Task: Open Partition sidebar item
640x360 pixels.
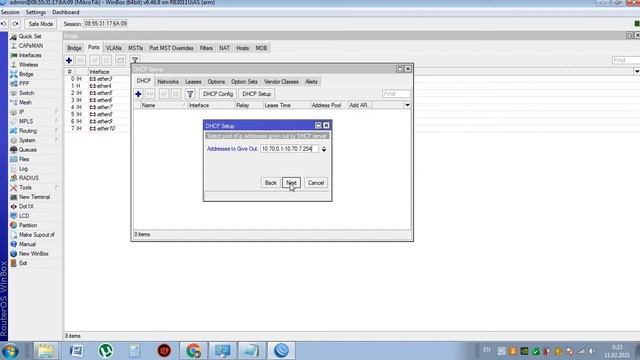Action: pos(28,225)
